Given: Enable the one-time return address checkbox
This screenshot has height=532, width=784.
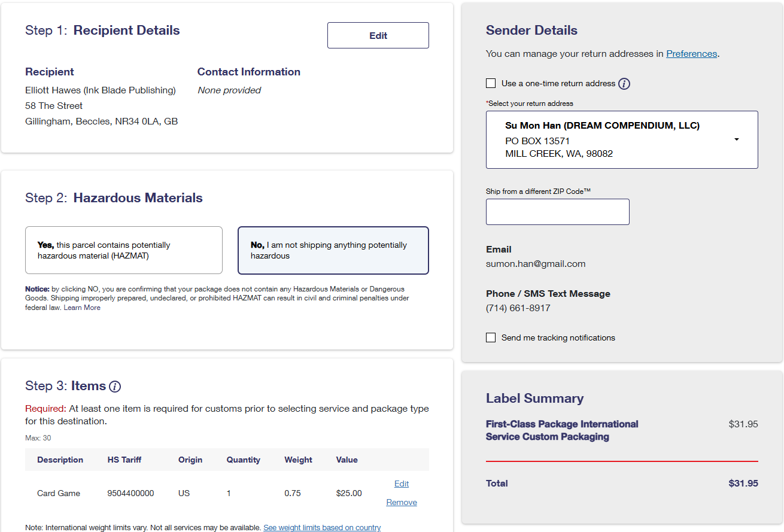Looking at the screenshot, I should pyautogui.click(x=491, y=84).
